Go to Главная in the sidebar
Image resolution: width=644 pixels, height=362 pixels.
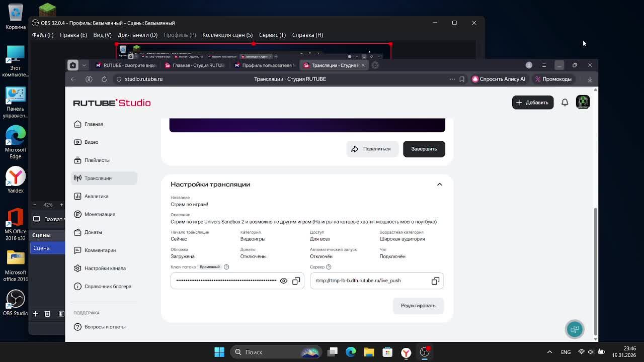point(104,124)
